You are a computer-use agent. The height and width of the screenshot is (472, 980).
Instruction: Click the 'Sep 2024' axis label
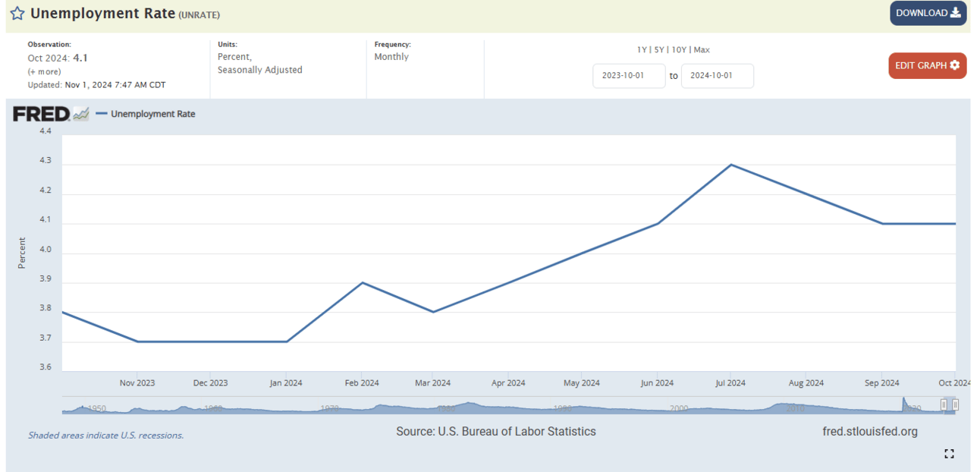[x=881, y=383]
